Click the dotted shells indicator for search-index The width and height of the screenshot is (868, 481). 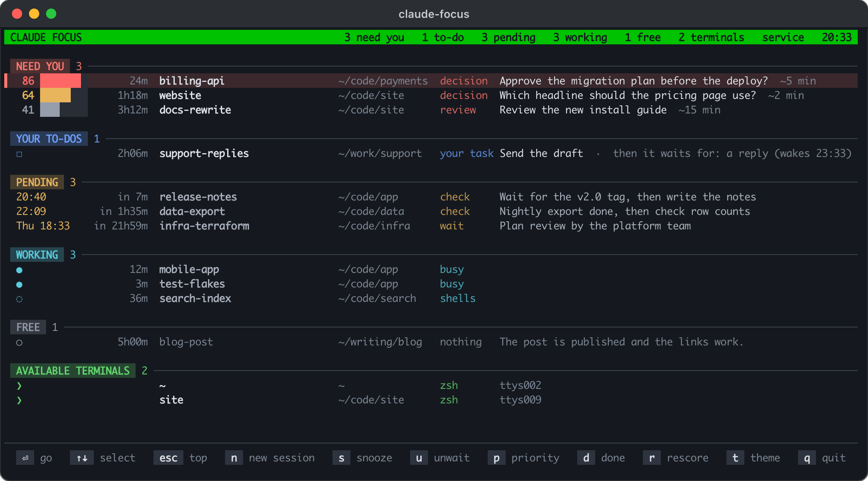coord(19,299)
